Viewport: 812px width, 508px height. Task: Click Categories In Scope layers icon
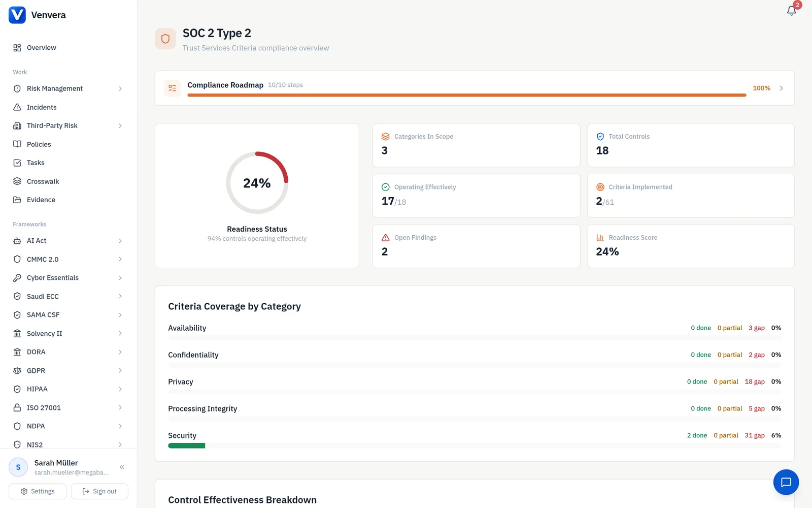[x=386, y=137]
